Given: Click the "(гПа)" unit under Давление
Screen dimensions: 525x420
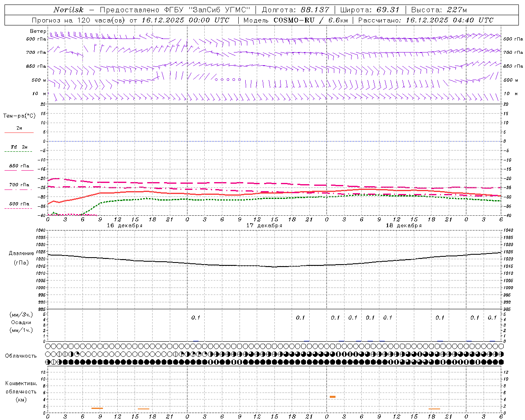Looking at the screenshot, I should [21, 262].
